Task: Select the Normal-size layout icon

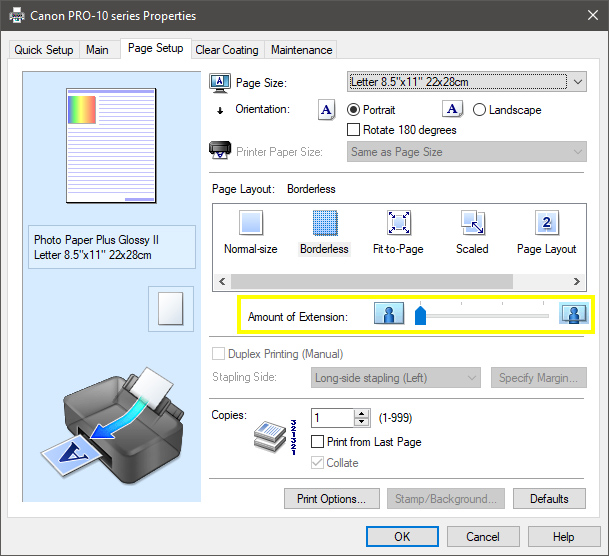Action: click(250, 223)
